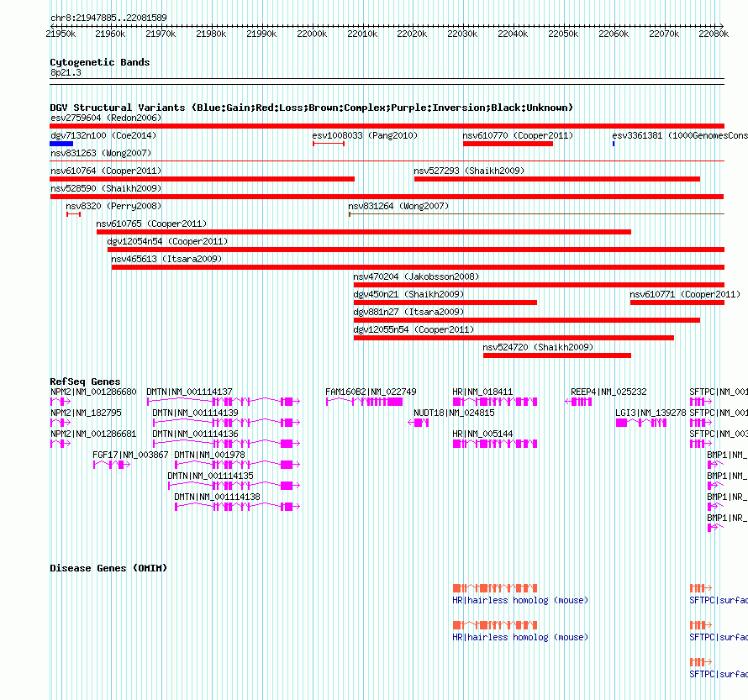Click the chr8:21947885..22081589 region label

pyautogui.click(x=108, y=18)
